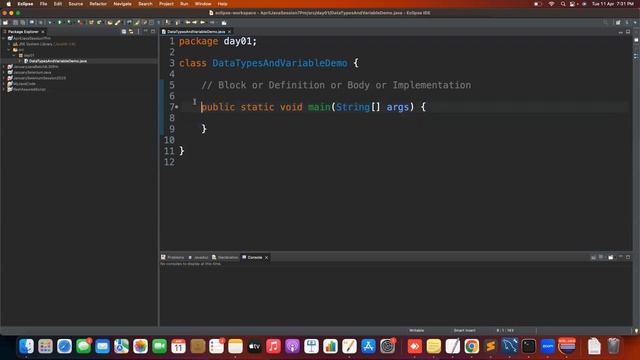
Task: Open the Window menu
Action: 203,4
